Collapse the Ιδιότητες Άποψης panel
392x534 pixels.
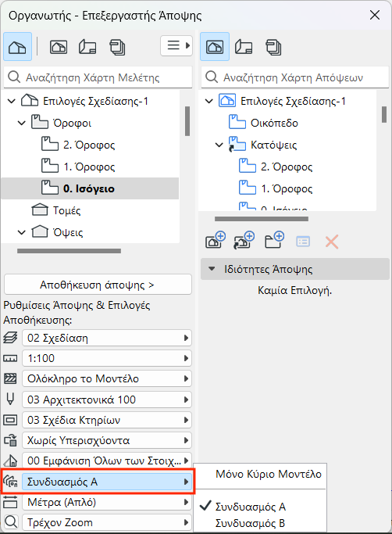tap(212, 269)
